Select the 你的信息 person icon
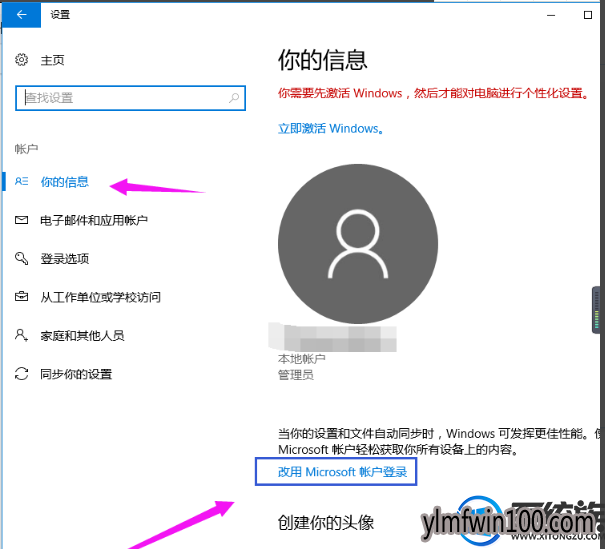605x549 pixels. pyautogui.click(x=22, y=181)
